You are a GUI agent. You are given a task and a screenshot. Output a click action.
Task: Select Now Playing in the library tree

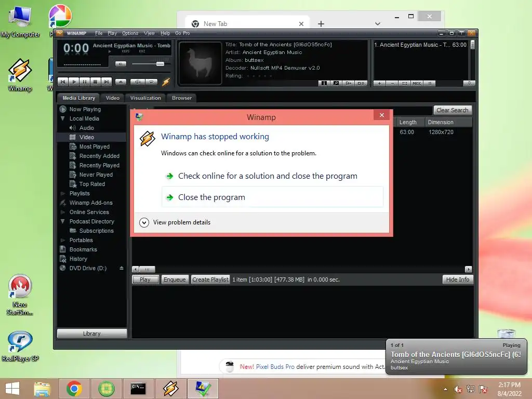(85, 109)
